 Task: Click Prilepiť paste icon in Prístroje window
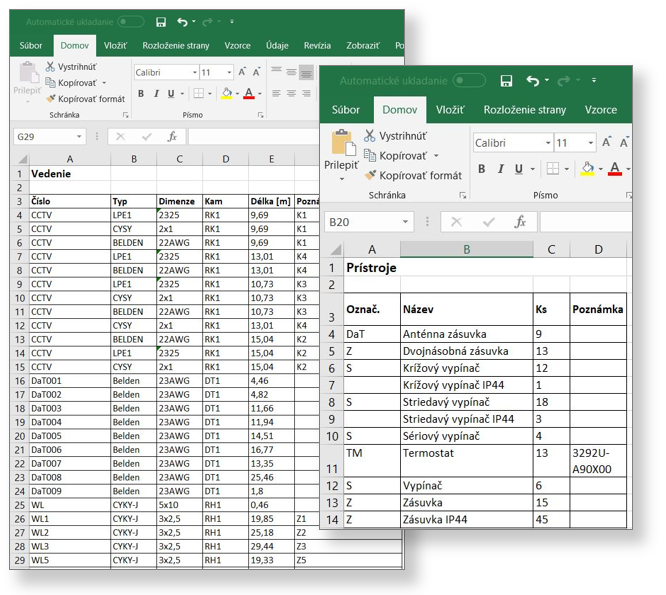(343, 143)
